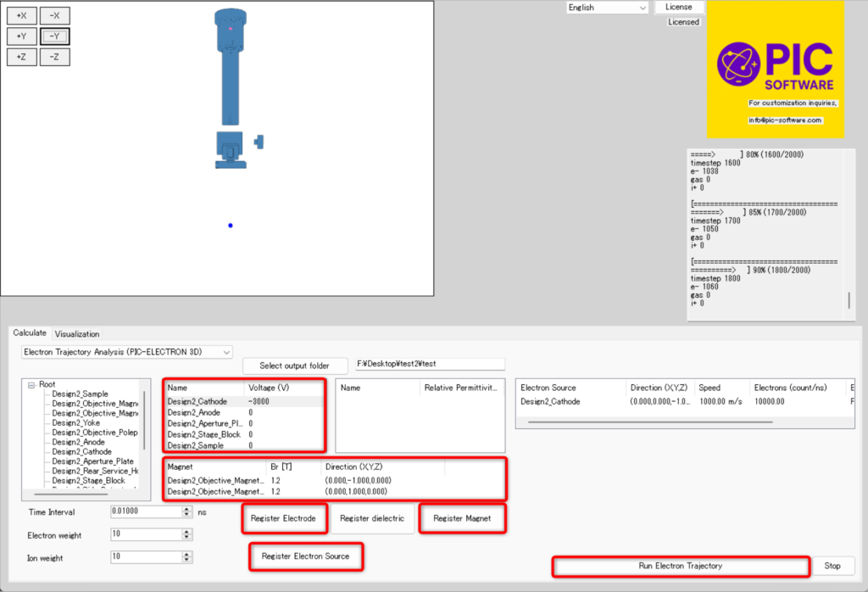Open the English language dropdown
Screen dimensions: 868x592
[607, 8]
